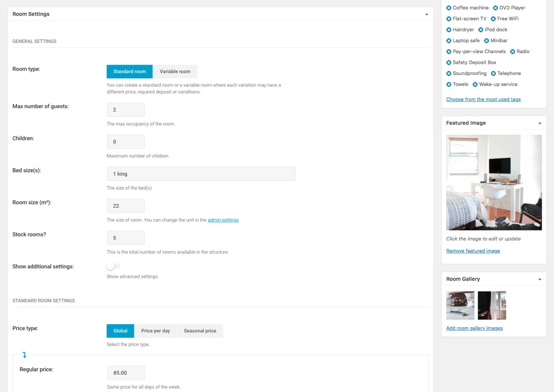Delete the Telephone tag
Screen dimensions: 554x392
point(493,73)
